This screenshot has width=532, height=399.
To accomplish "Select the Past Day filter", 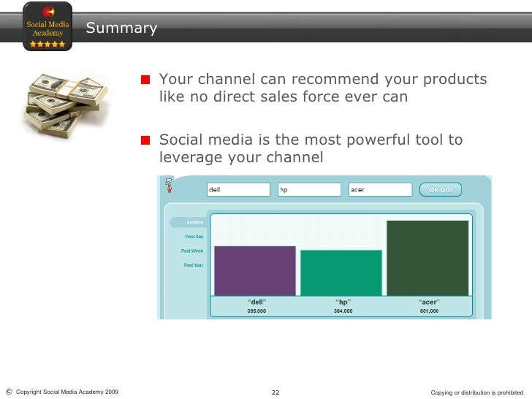I will [194, 237].
